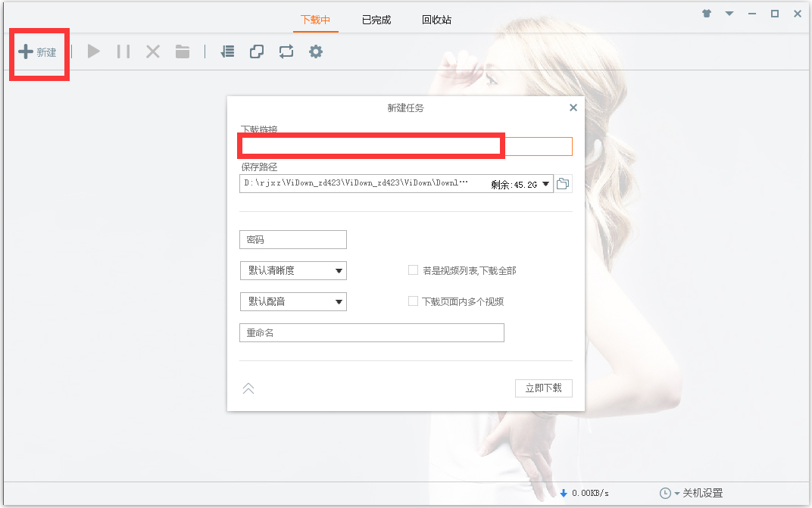Click the save path text D:\rjxz\ViDown

click(356, 183)
